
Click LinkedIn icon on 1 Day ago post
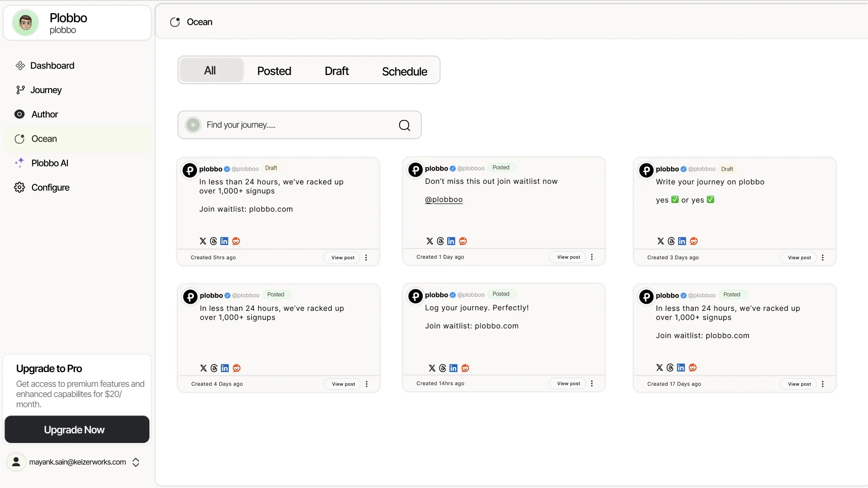pos(451,241)
